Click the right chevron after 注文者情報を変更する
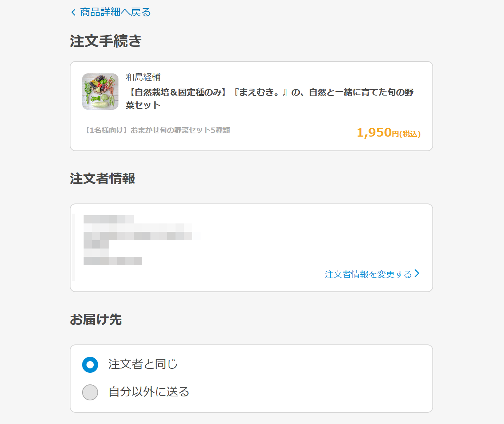Screen dimensions: 504x424 tap(417, 273)
